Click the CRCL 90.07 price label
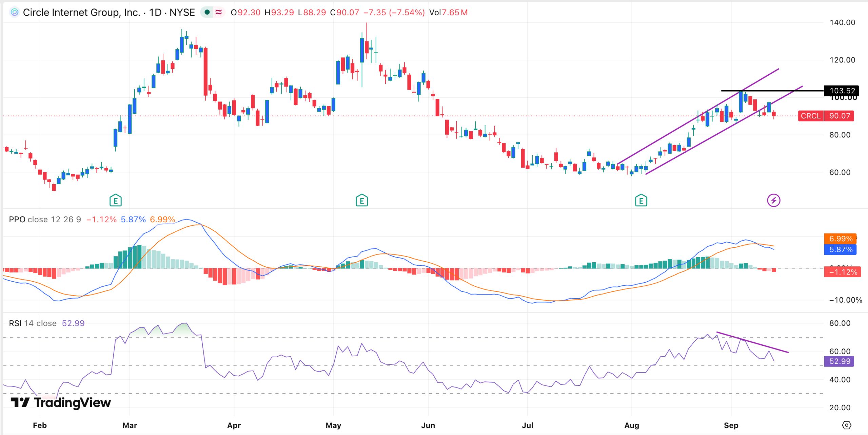868x435 pixels. [826, 116]
